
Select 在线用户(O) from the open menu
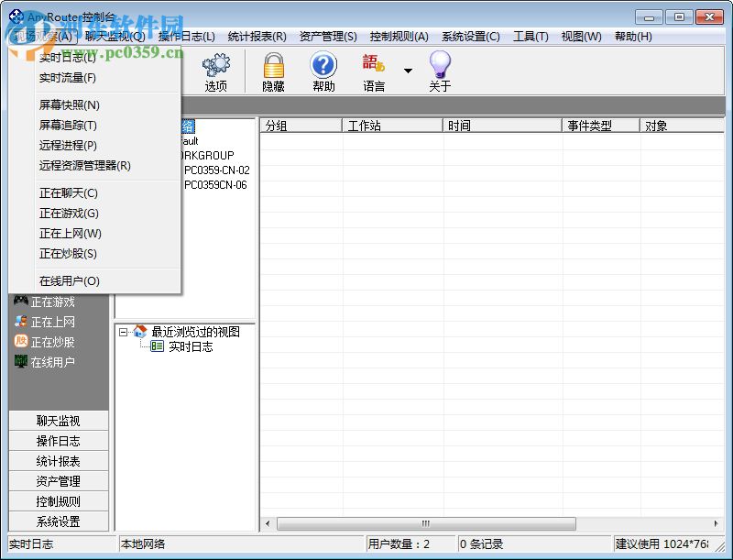[x=71, y=280]
